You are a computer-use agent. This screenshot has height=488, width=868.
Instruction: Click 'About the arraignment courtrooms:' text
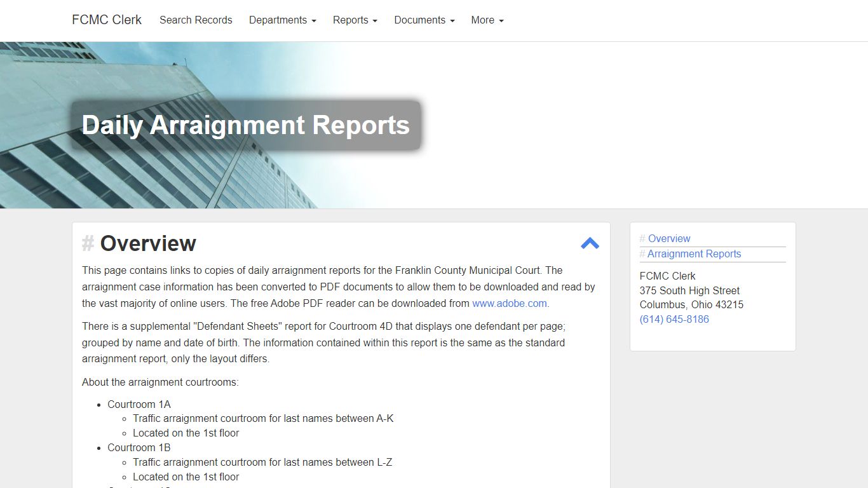160,383
